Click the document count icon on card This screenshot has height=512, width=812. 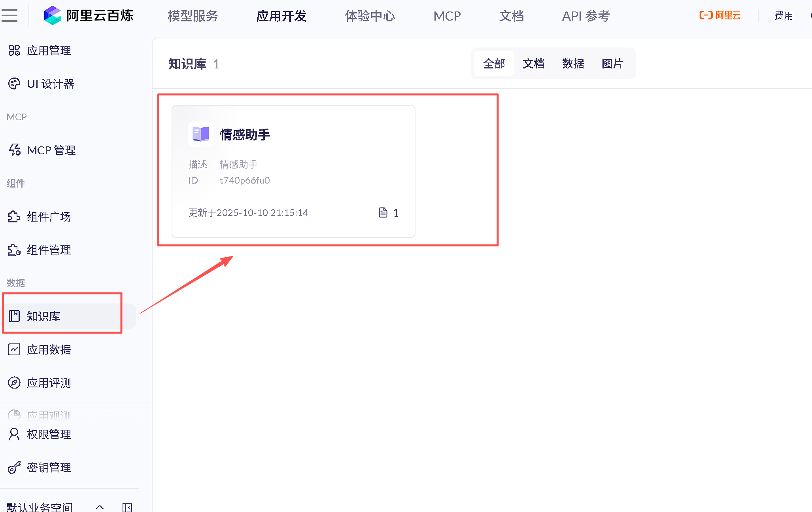383,213
